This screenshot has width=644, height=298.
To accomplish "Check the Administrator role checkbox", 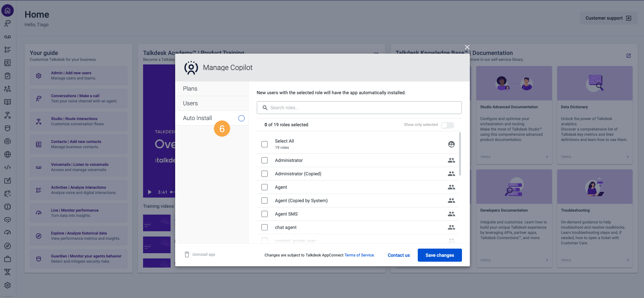I will 265,160.
